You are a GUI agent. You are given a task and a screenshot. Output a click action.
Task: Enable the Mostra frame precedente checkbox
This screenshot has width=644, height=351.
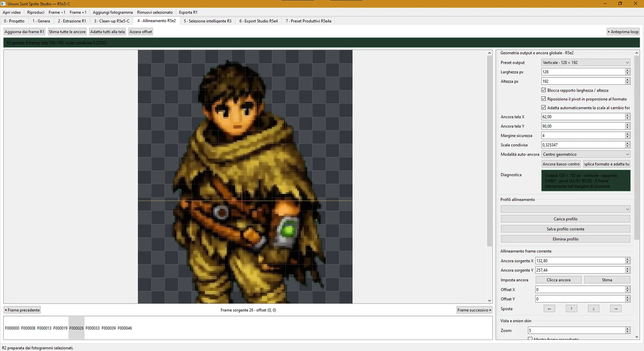click(530, 339)
